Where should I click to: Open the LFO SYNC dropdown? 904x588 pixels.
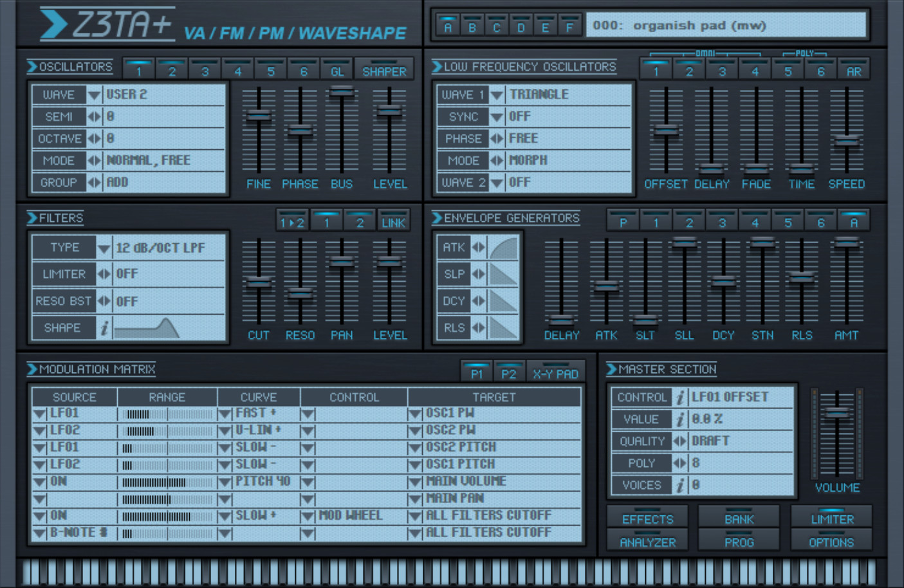pyautogui.click(x=497, y=117)
